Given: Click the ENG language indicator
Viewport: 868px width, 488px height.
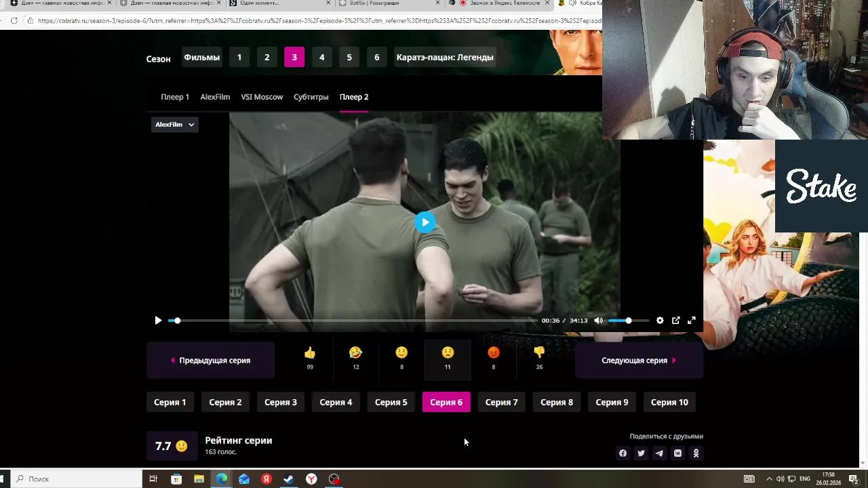Looking at the screenshot, I should tap(805, 479).
